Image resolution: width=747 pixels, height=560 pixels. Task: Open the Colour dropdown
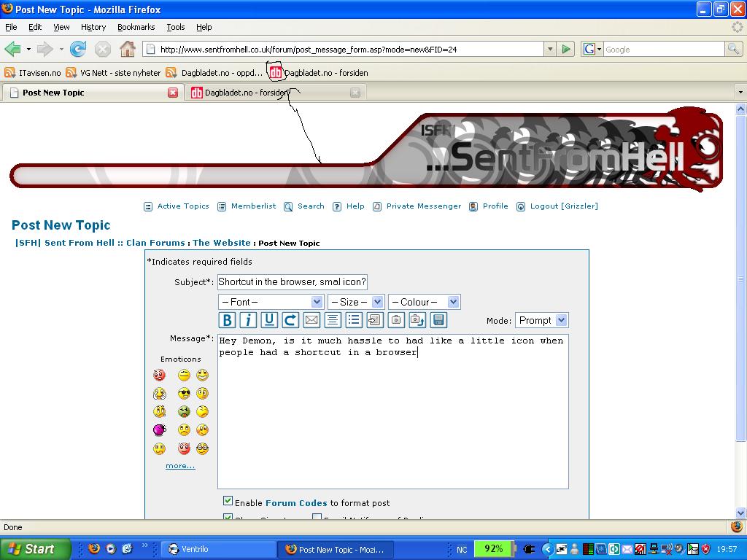click(x=424, y=302)
